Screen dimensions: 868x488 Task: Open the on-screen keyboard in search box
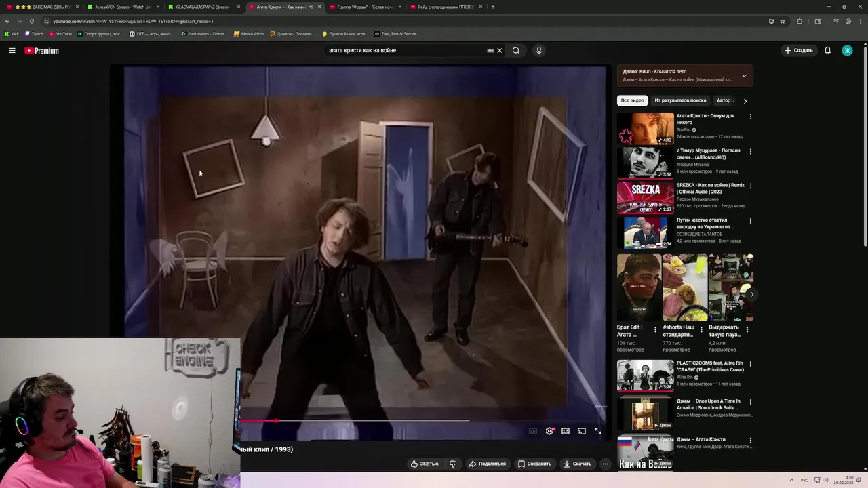pos(490,50)
